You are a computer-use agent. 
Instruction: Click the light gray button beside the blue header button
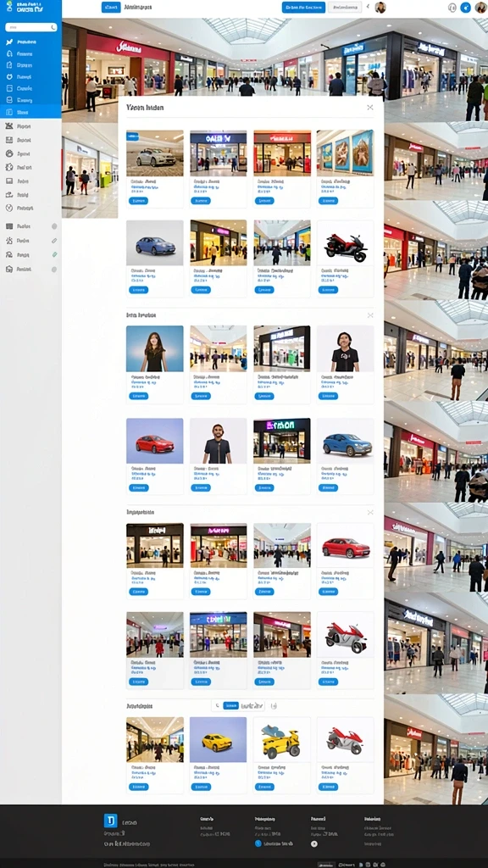(345, 7)
